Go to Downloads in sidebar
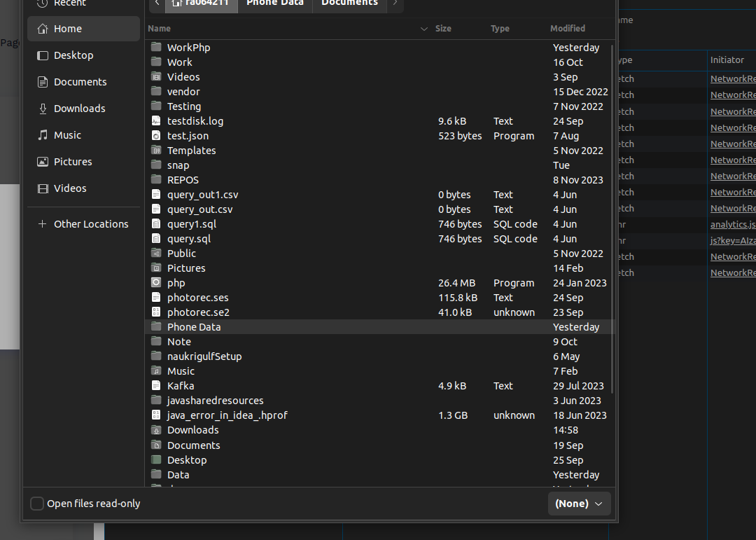Image resolution: width=756 pixels, height=540 pixels. 83,109
